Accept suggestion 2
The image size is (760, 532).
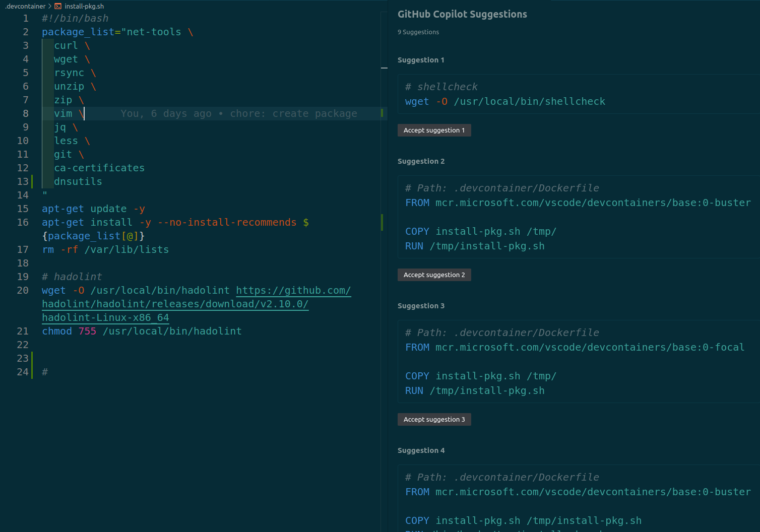[434, 275]
